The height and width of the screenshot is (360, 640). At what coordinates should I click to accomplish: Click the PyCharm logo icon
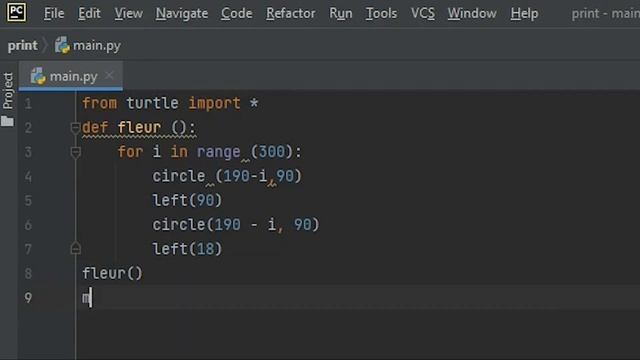pos(16,12)
